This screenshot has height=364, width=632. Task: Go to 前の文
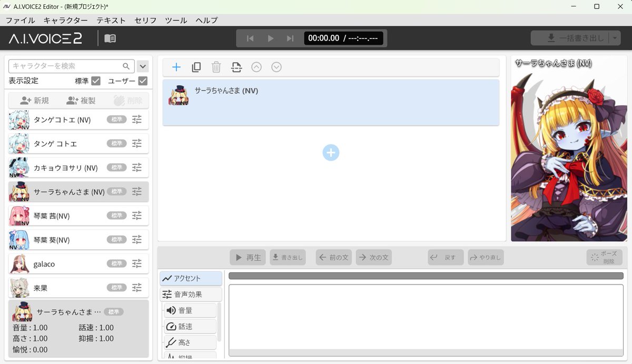tap(334, 258)
